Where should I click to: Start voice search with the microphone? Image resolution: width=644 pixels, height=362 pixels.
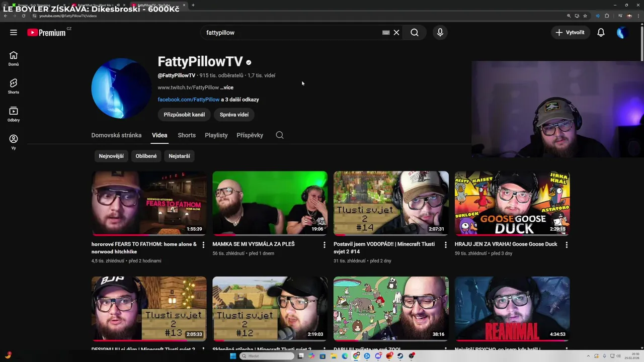point(440,33)
